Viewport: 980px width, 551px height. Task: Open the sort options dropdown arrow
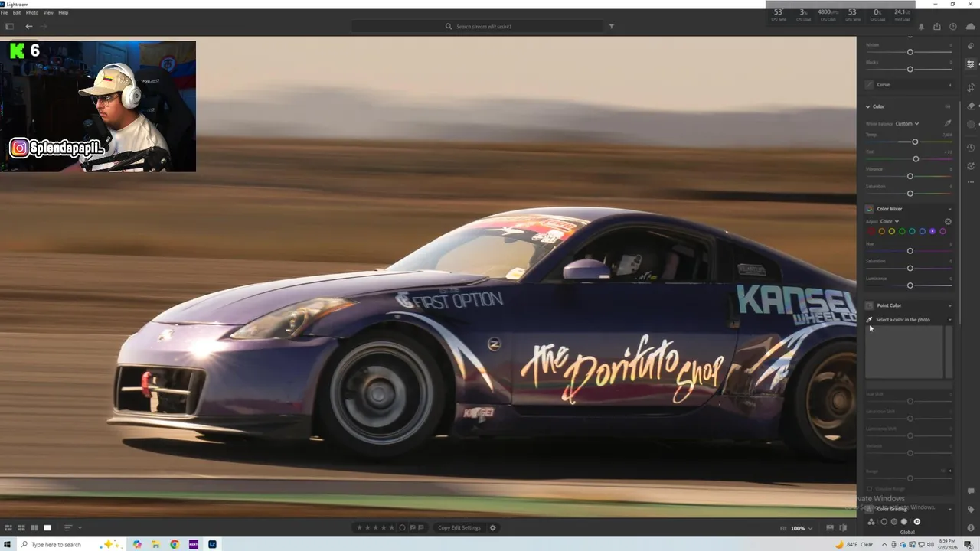coord(80,527)
